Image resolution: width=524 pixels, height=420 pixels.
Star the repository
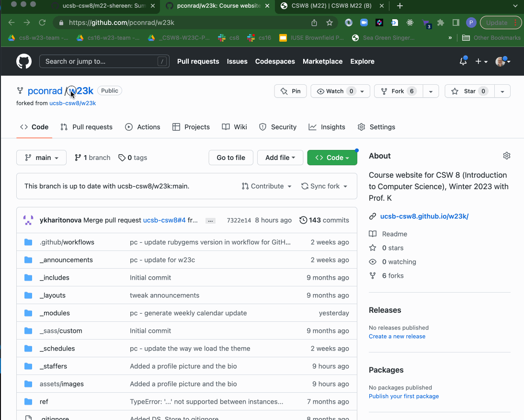[469, 91]
